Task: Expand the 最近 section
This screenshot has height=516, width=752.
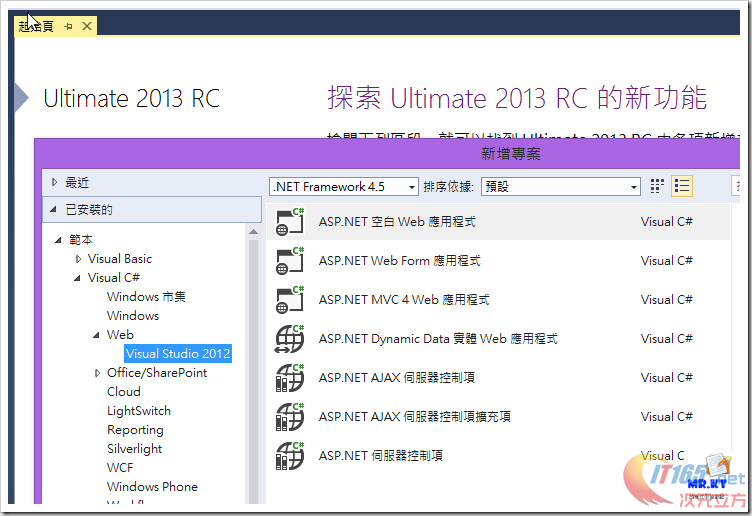Action: 54,182
